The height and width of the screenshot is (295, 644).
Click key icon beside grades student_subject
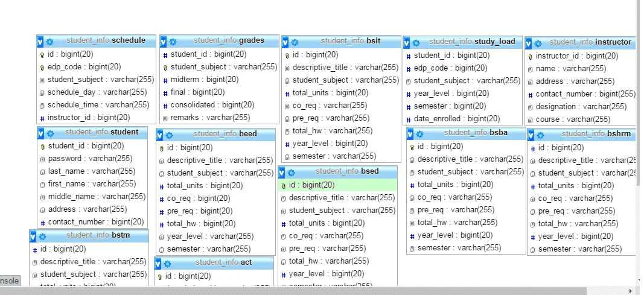pos(165,67)
